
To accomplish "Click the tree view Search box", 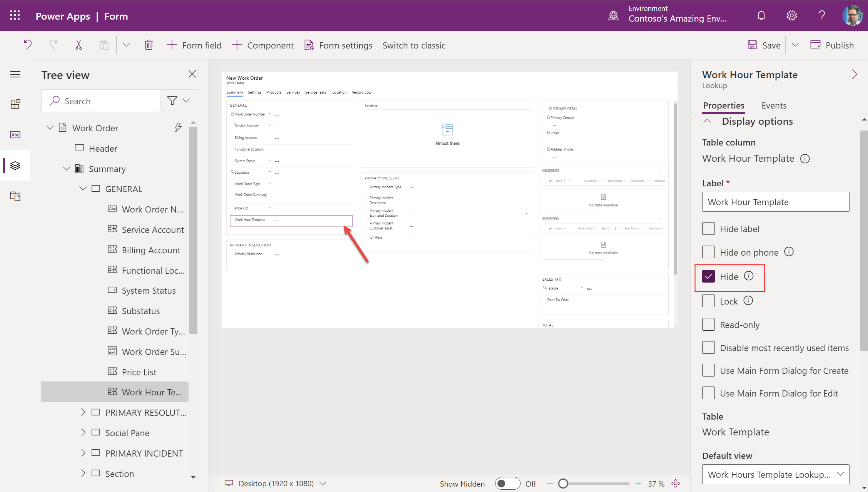I will coord(101,101).
